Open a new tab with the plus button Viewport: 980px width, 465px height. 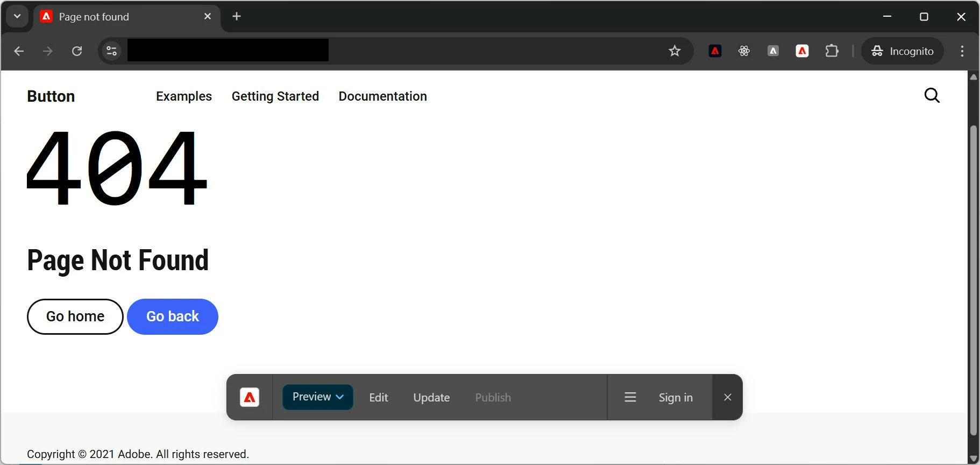237,17
